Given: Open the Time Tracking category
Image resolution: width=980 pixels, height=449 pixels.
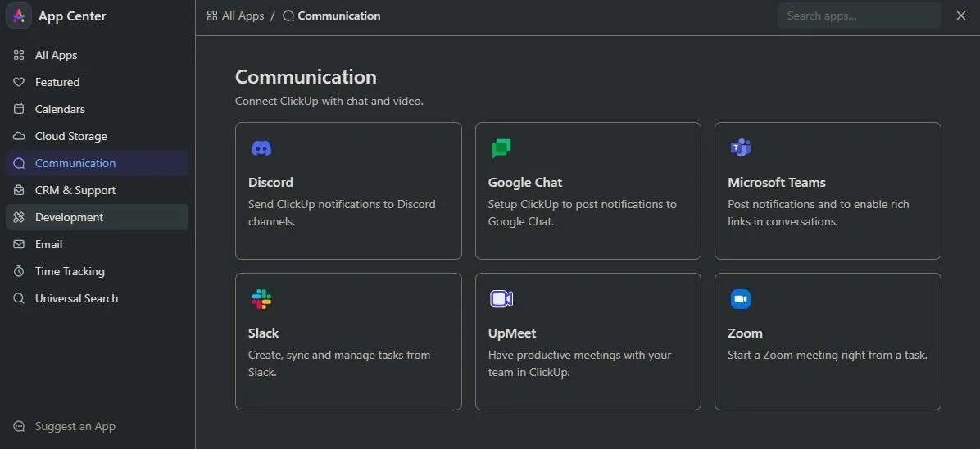Looking at the screenshot, I should pos(97,271).
